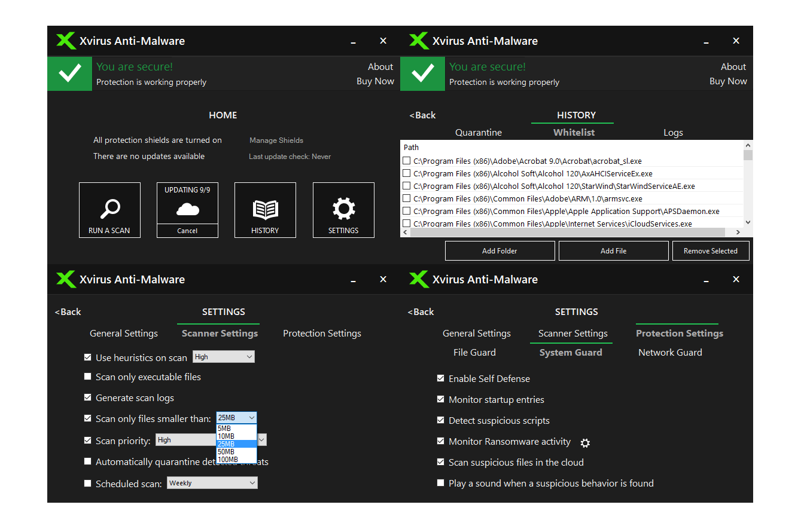Click Buy Now in the Home window
This screenshot has width=801, height=532.
point(375,81)
